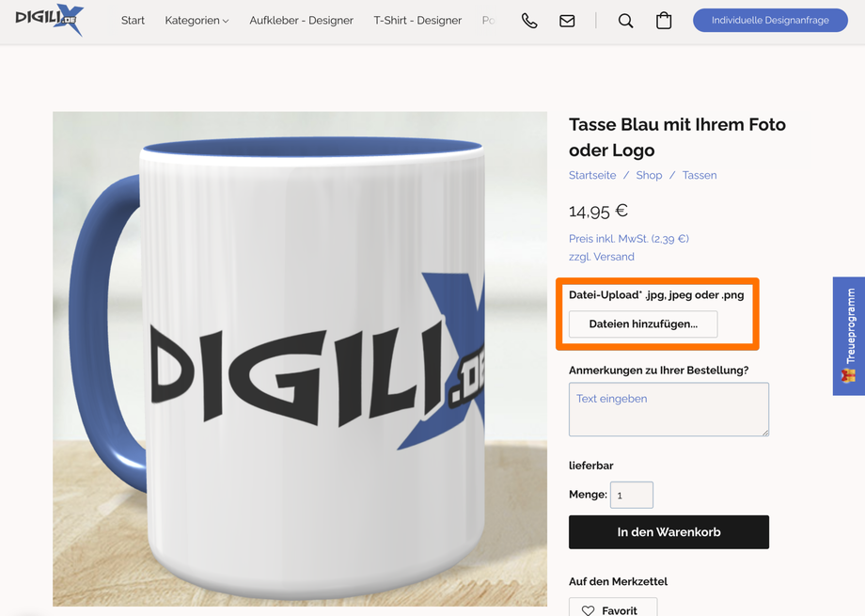Follow the Shop breadcrumb link
Viewport: 865px width, 616px height.
tap(649, 175)
